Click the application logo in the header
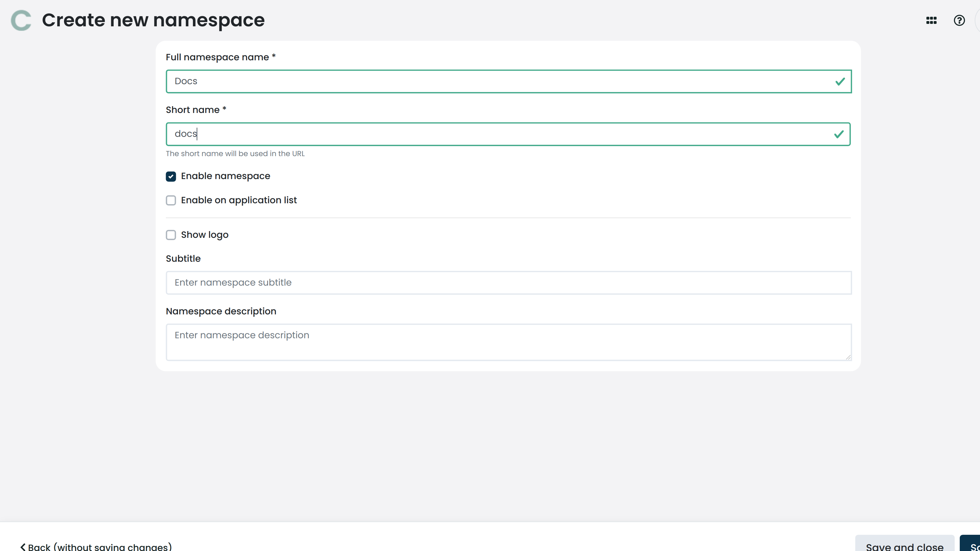Viewport: 980px width, 551px height. click(x=21, y=20)
